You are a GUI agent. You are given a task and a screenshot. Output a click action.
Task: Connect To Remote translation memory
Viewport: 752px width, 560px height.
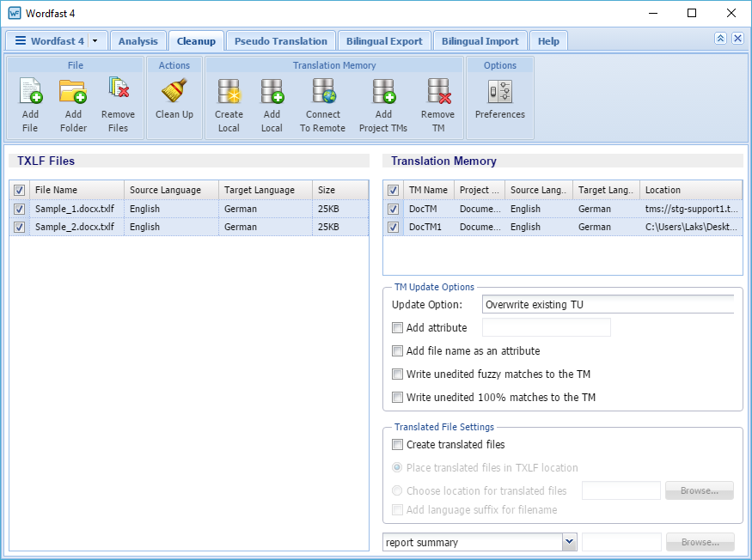[323, 91]
